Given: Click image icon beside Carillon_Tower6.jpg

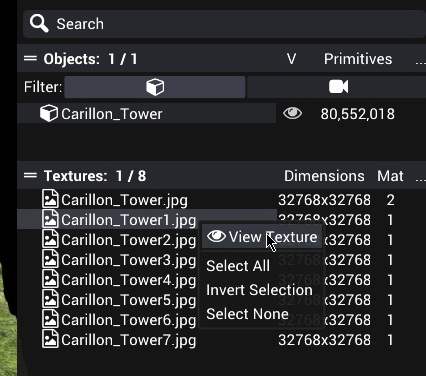Looking at the screenshot, I should (50, 319).
